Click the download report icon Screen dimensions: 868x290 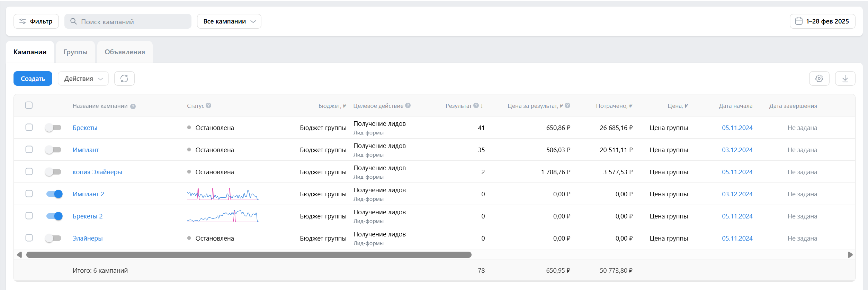(845, 78)
